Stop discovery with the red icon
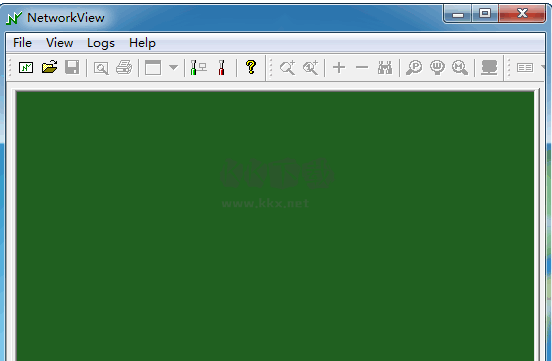This screenshot has height=361, width=552. point(221,67)
